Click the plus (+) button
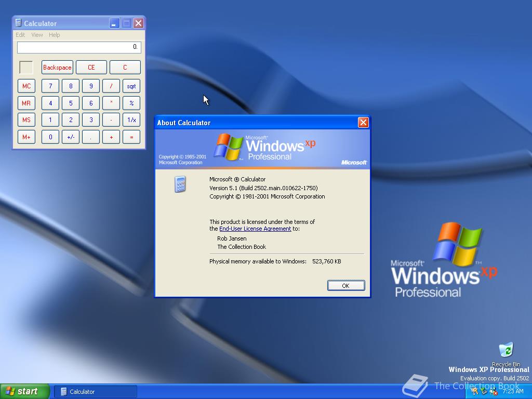Viewport: 532px width, 399px height. [x=111, y=137]
